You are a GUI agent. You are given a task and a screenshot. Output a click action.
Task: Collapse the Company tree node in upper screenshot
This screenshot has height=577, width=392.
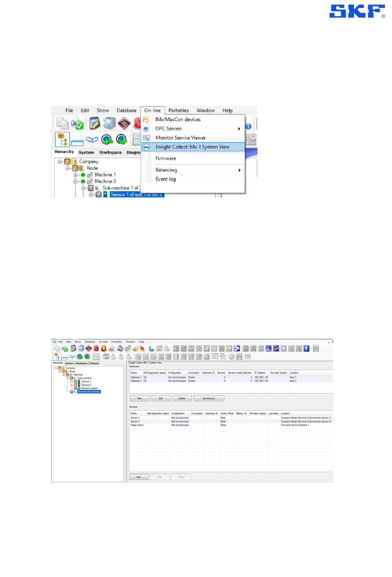60,162
